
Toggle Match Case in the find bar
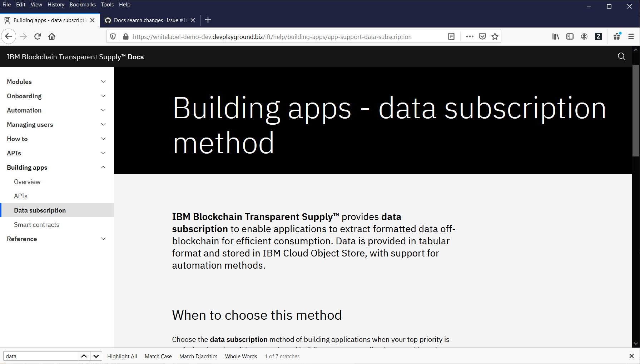click(158, 356)
